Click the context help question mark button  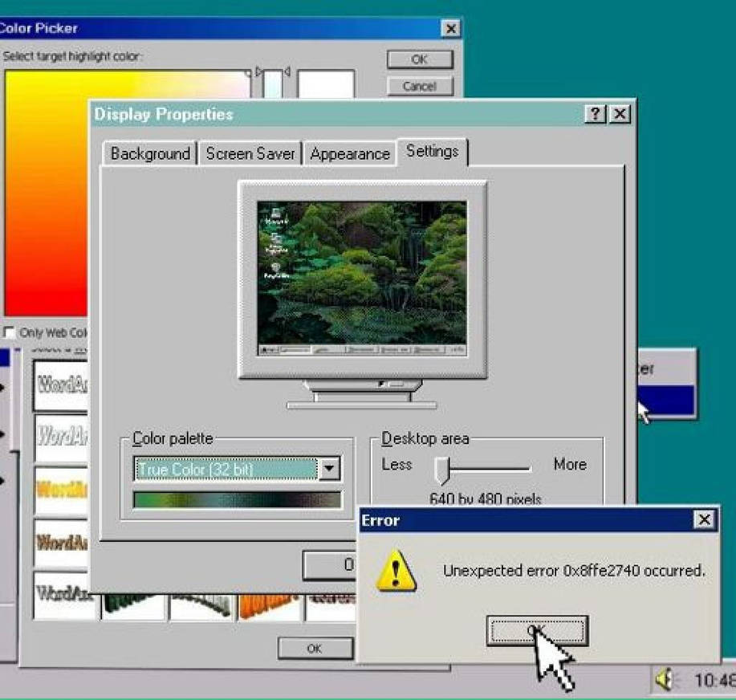(x=593, y=115)
